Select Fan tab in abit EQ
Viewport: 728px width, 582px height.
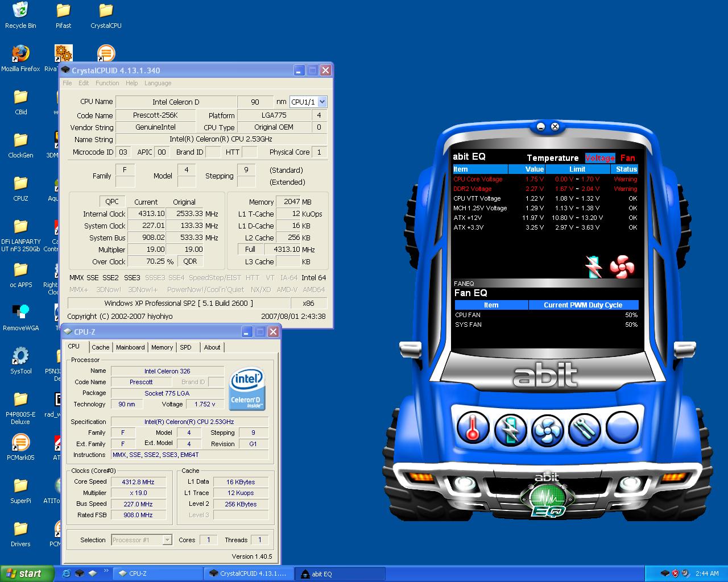[x=627, y=158]
